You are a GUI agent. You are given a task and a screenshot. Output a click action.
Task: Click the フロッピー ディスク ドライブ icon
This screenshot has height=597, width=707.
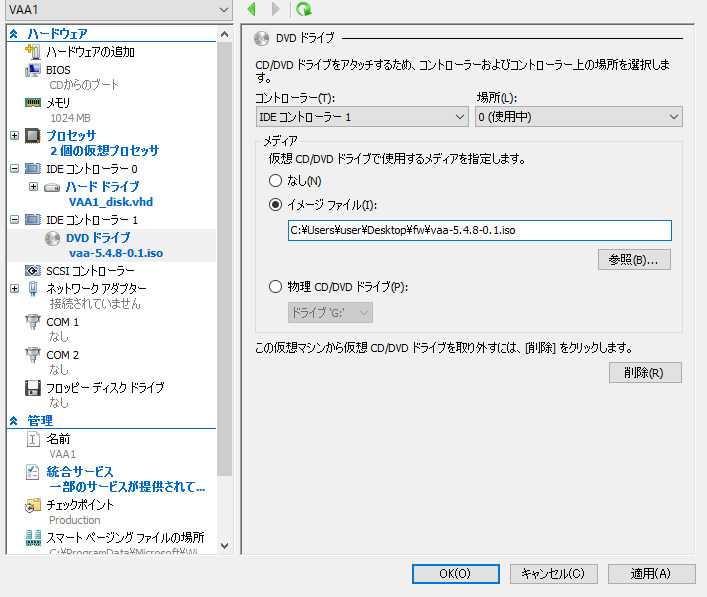(32, 387)
